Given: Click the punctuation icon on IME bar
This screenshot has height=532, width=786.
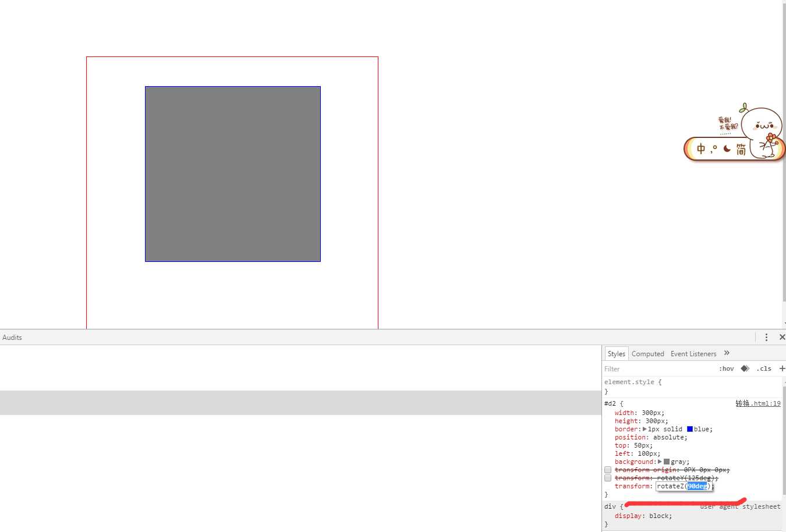Looking at the screenshot, I should point(714,149).
